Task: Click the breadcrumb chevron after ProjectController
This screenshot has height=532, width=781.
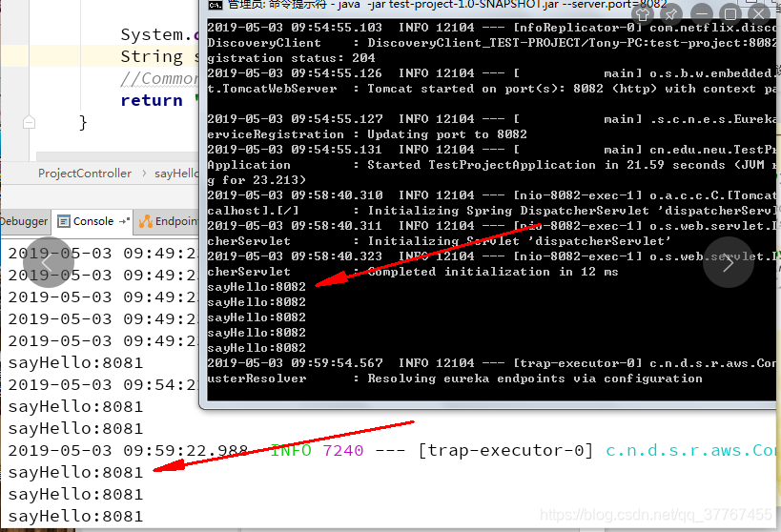Action: pos(144,174)
